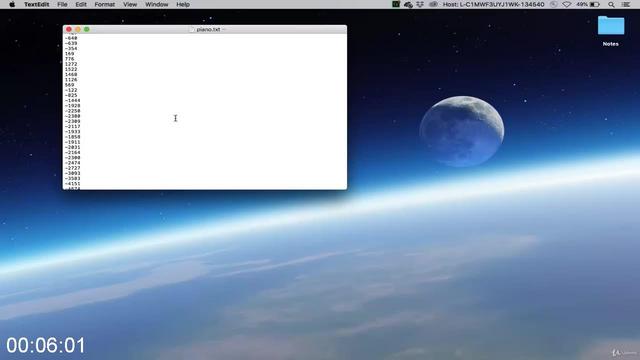Zoom the piano.txt window with green button

[87, 29]
